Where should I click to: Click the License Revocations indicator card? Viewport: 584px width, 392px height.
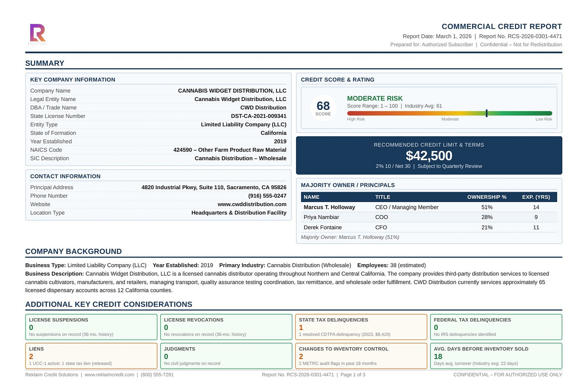[x=226, y=327]
